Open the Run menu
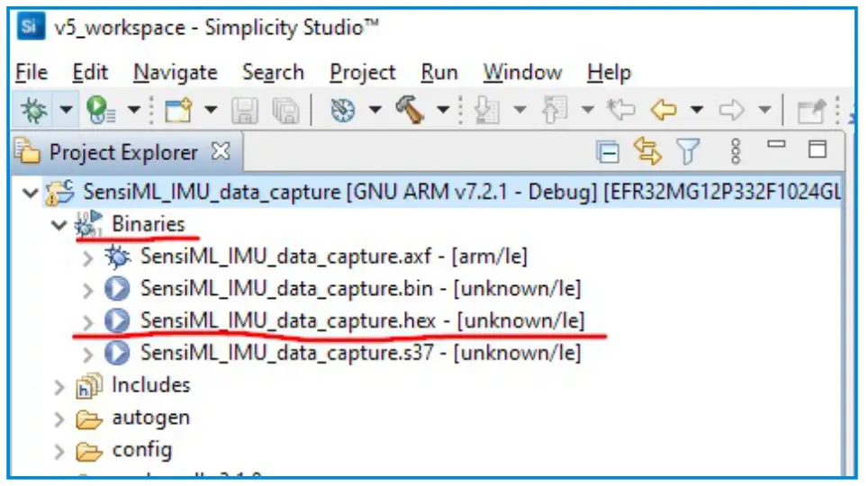The image size is (868, 486). click(439, 72)
